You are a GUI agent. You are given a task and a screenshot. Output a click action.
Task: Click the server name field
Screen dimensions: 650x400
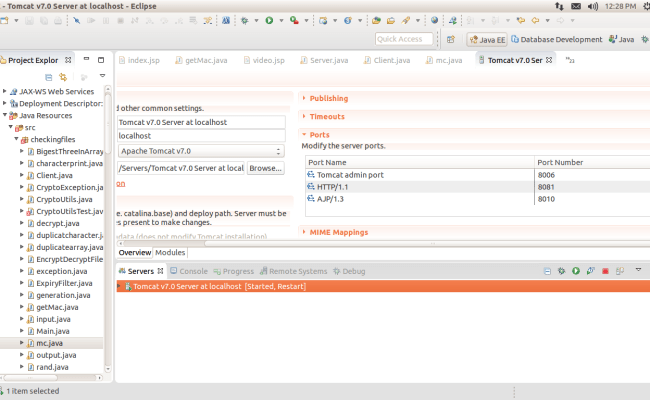point(201,122)
